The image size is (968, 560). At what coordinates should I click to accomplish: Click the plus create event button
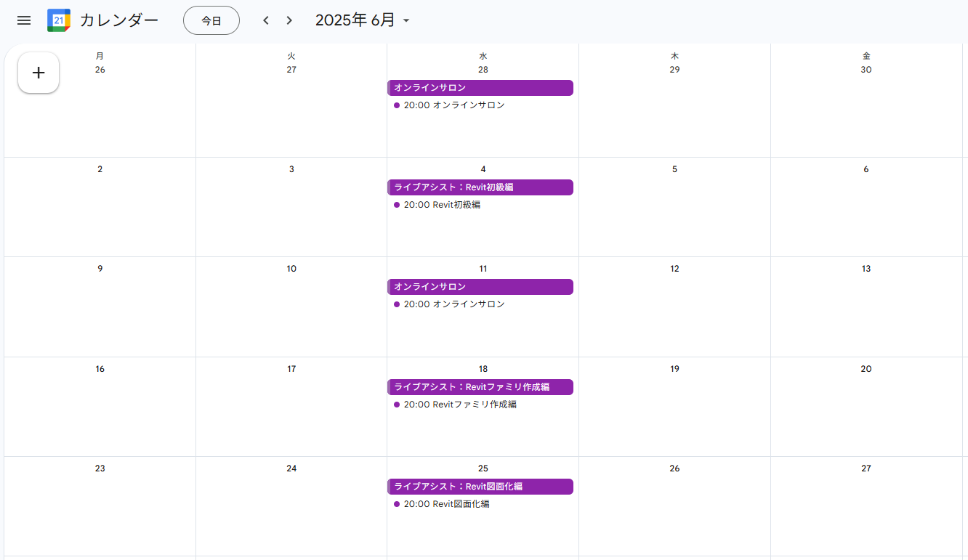39,73
